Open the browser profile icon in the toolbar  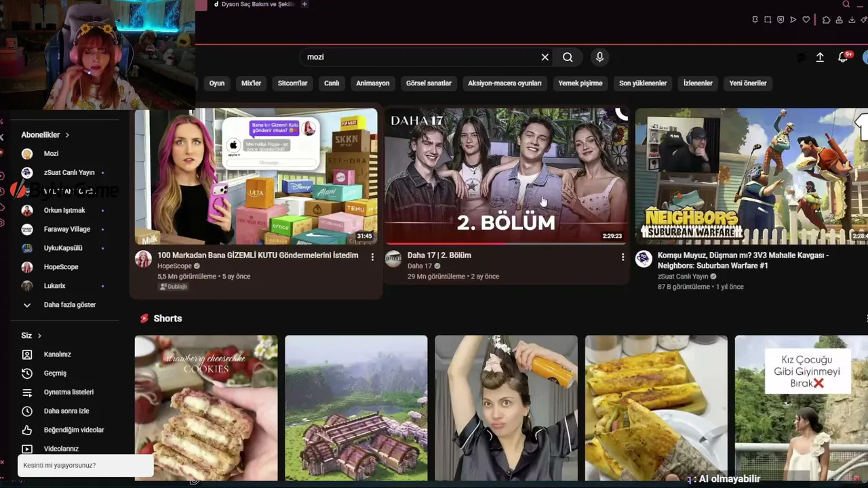[839, 20]
